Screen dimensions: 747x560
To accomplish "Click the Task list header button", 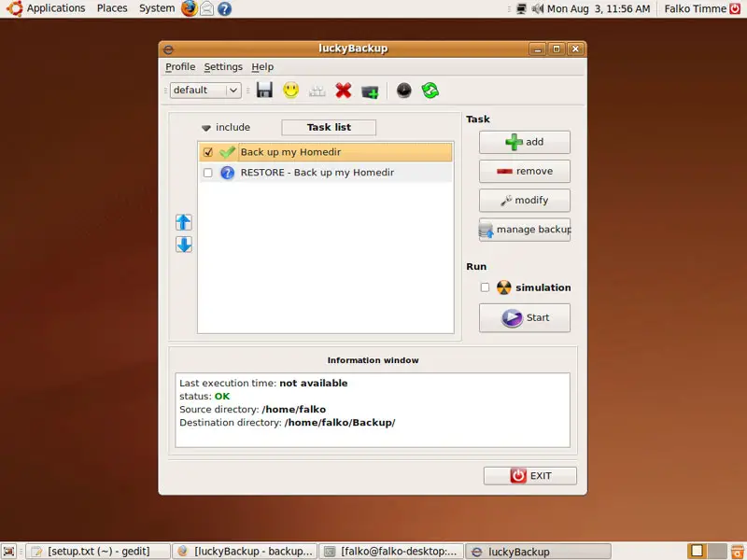I will coord(329,127).
